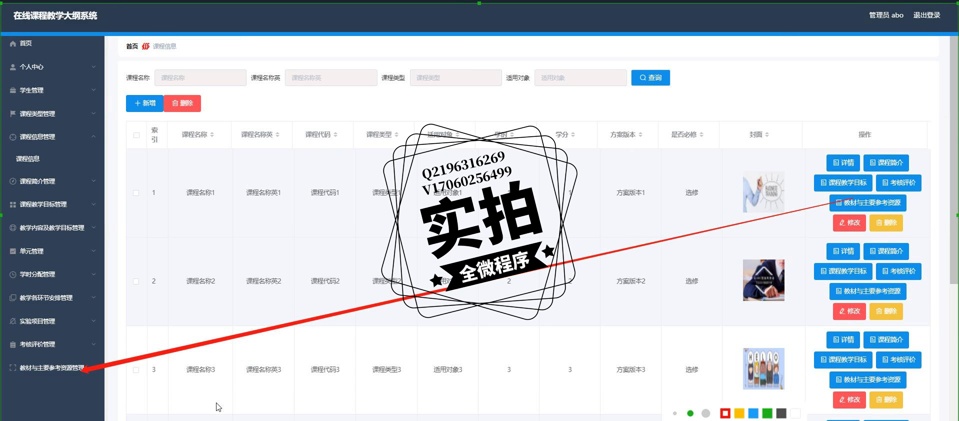
Task: Click the red 删除 button above table
Action: 182,103
